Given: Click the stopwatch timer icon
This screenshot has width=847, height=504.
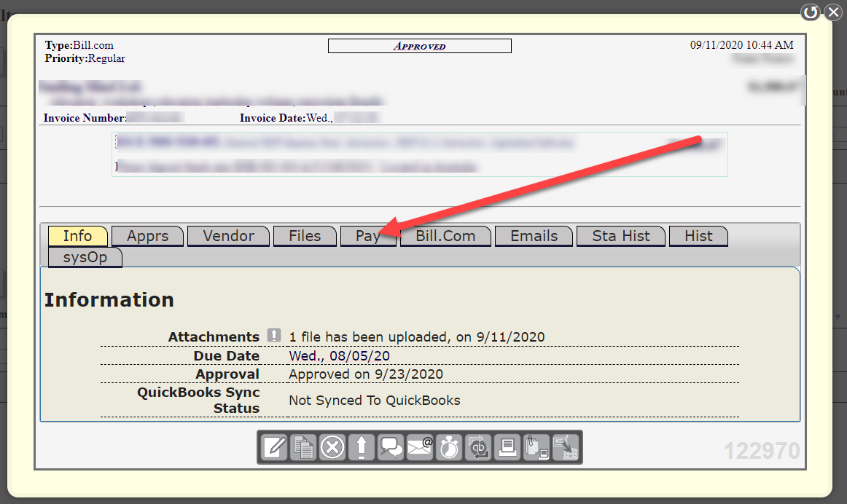Looking at the screenshot, I should 450,447.
